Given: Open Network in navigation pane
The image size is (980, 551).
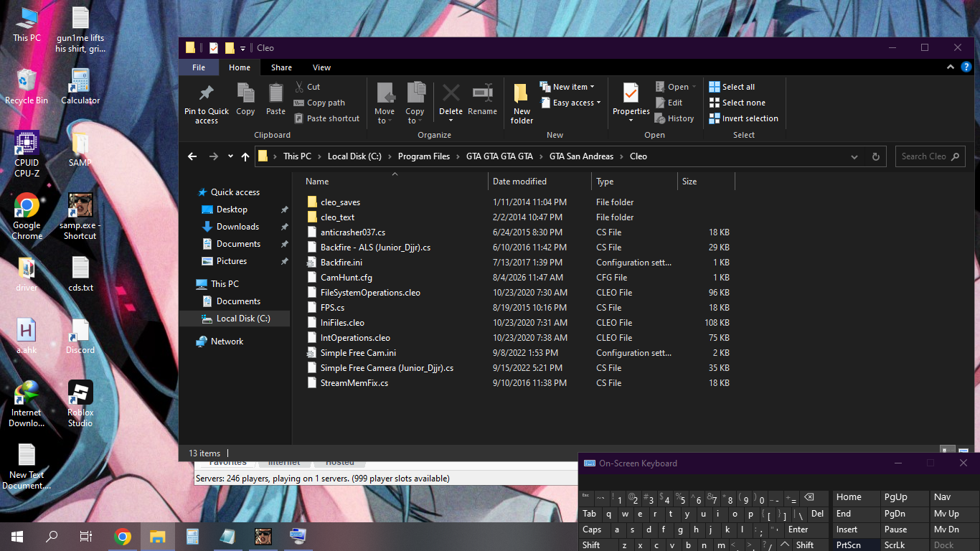Looking at the screenshot, I should click(227, 342).
